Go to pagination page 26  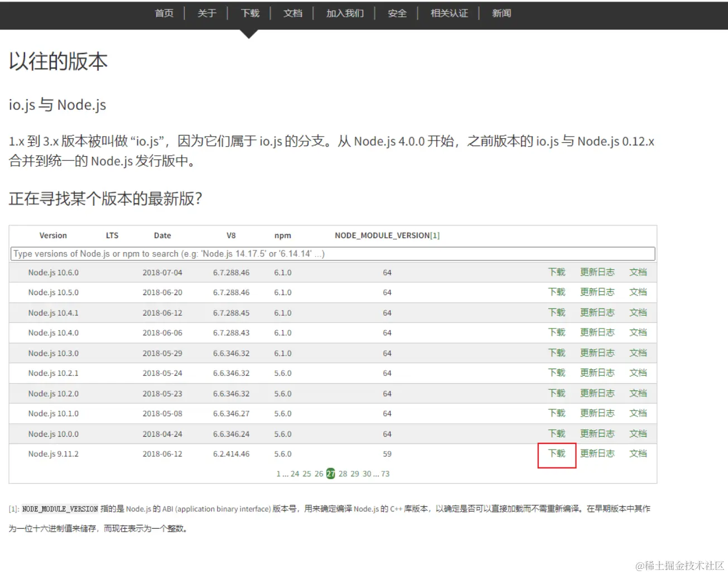coord(319,474)
